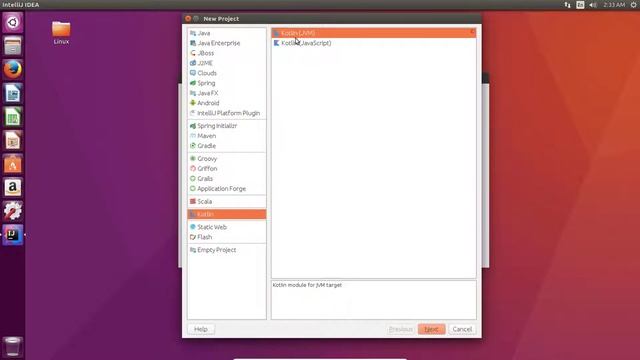This screenshot has height=360, width=640.
Task: Select the Empty Project option
Action: (227, 250)
